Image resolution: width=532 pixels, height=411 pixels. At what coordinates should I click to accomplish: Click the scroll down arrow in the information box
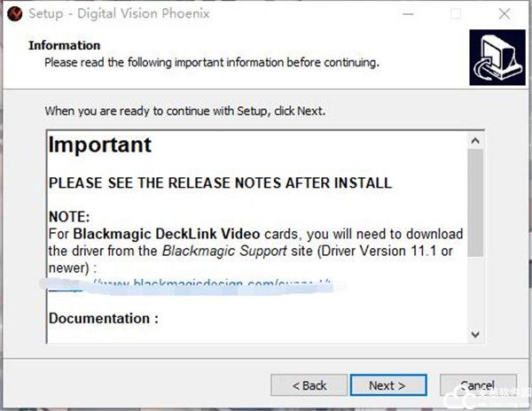click(x=475, y=334)
